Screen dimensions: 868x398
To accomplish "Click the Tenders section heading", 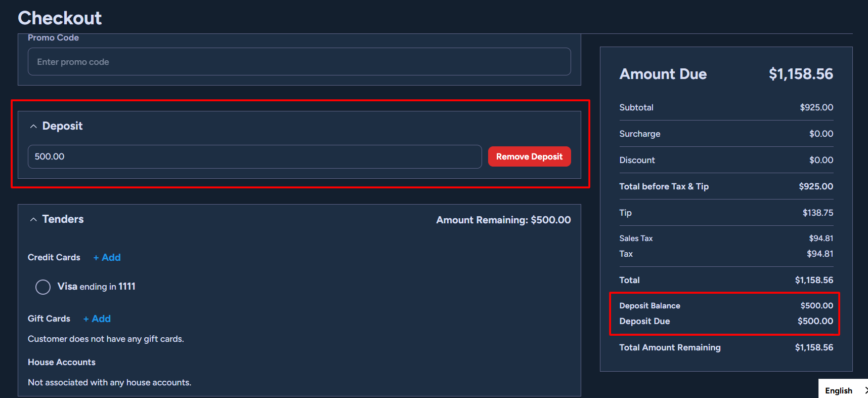I will [x=63, y=219].
